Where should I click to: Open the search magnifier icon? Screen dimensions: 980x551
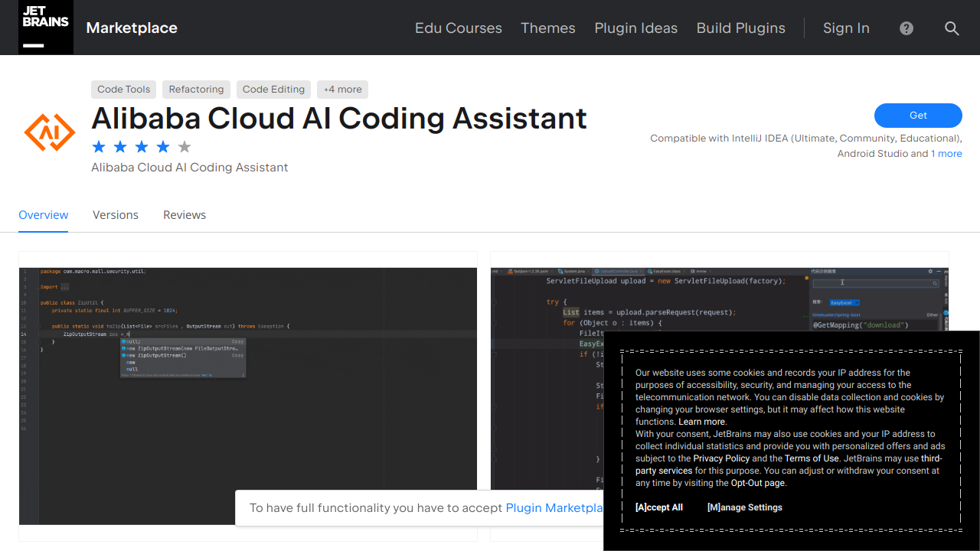952,28
